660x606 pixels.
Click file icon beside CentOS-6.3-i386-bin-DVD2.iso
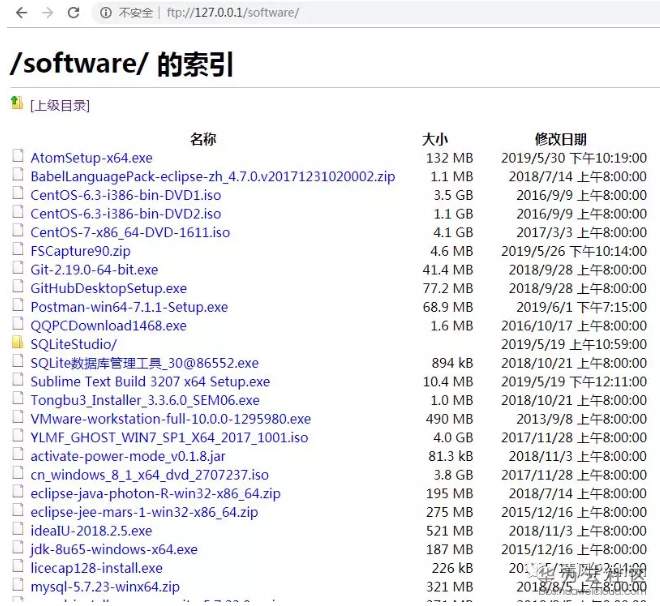tap(17, 212)
